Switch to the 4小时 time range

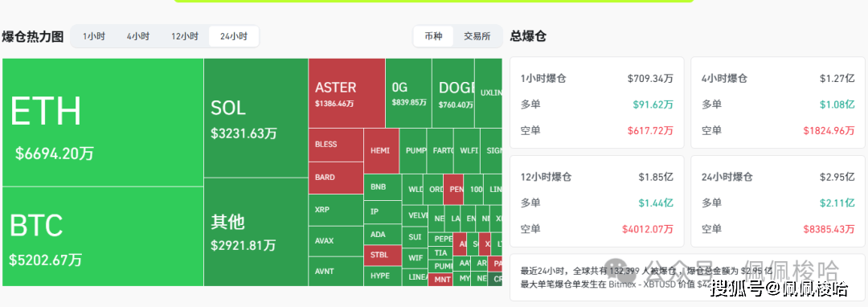138,36
